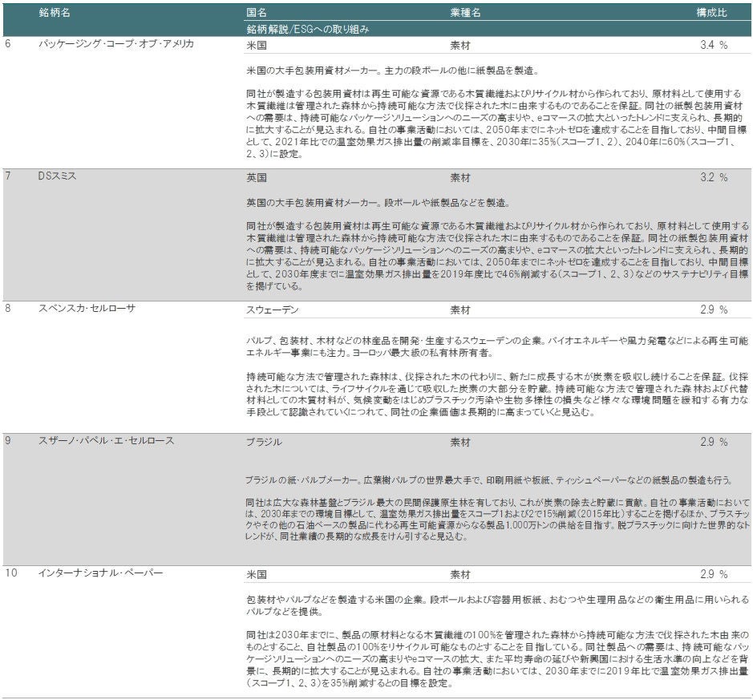The height and width of the screenshot is (700, 753).
Task: Click the 3.4 % composition value
Action: (713, 45)
